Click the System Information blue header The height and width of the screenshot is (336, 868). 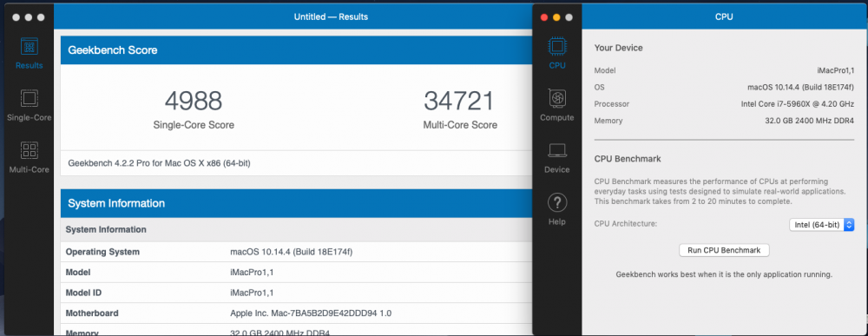[x=296, y=203]
